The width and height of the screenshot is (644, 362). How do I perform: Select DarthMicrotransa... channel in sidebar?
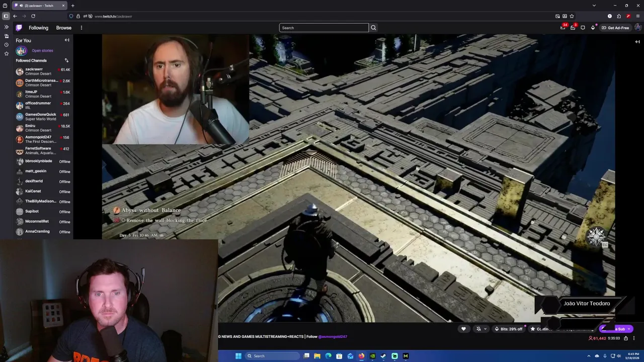click(43, 82)
